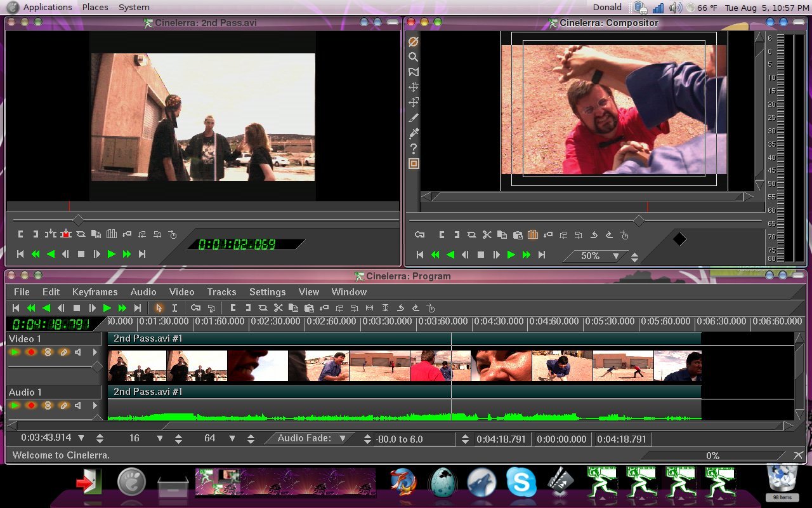The width and height of the screenshot is (812, 508).
Task: Play forward in the Program window
Action: 107,308
